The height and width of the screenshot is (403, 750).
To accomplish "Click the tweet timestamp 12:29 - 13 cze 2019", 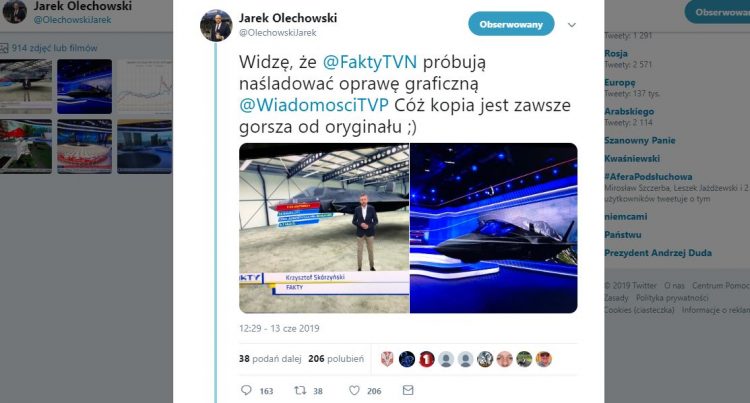I will point(279,328).
